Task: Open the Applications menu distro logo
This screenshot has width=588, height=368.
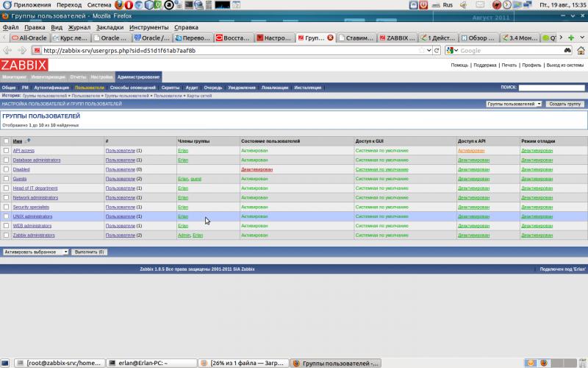Action: pos(7,5)
